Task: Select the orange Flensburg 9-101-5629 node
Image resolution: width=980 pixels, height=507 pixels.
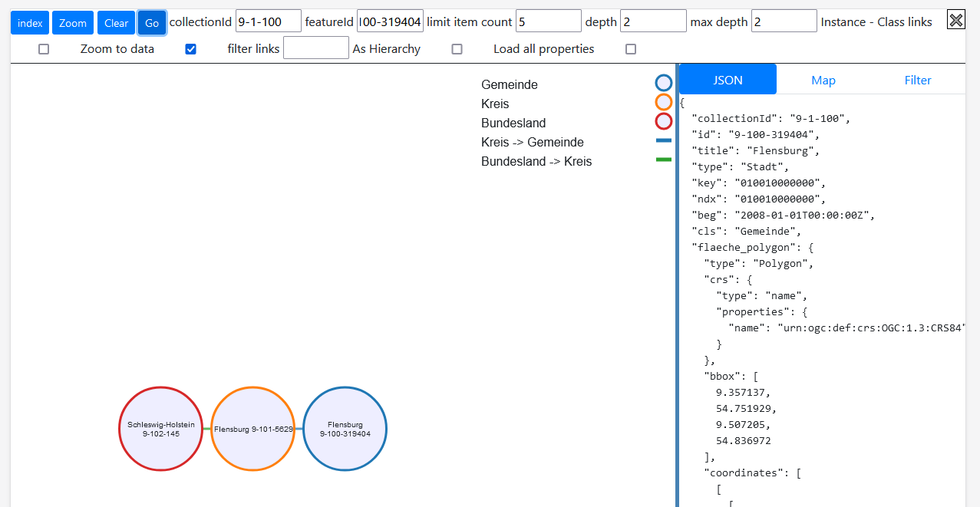Action: pos(253,429)
